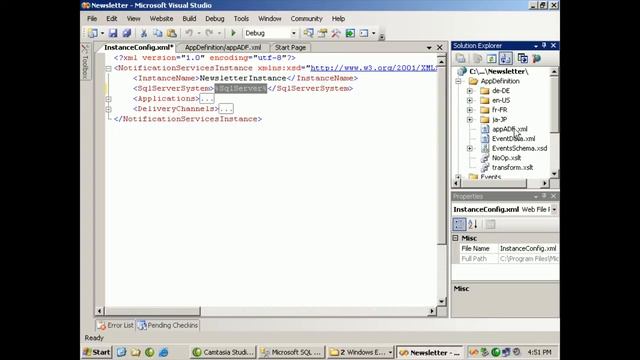Click the Solution Explorer vertical scrollbar
640x360 pixels.
click(554, 122)
